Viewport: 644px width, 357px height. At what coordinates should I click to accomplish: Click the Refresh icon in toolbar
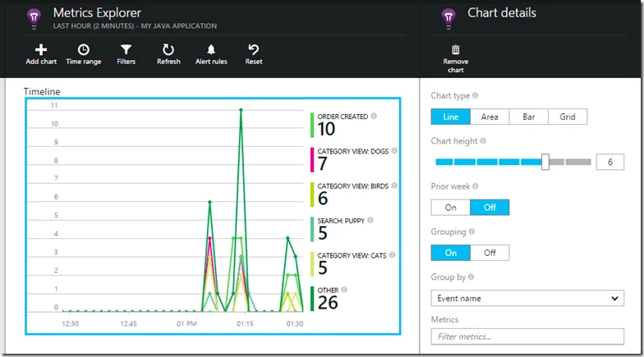(x=168, y=50)
